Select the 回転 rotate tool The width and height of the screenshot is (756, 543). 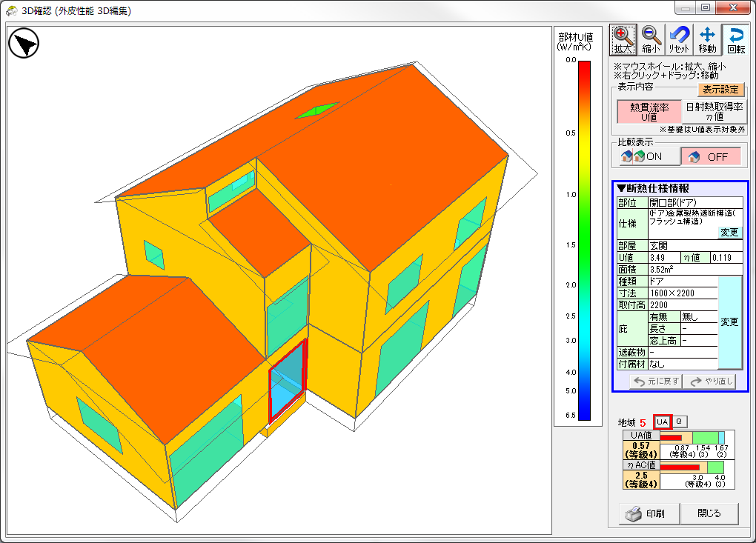(736, 39)
